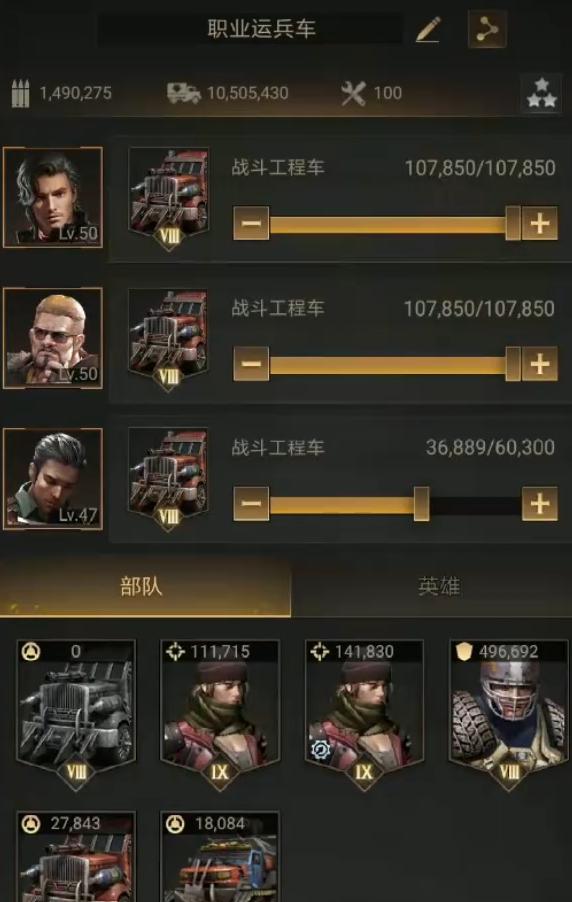The image size is (572, 902).
Task: Switch to the 英雄 tab
Action: tap(438, 587)
